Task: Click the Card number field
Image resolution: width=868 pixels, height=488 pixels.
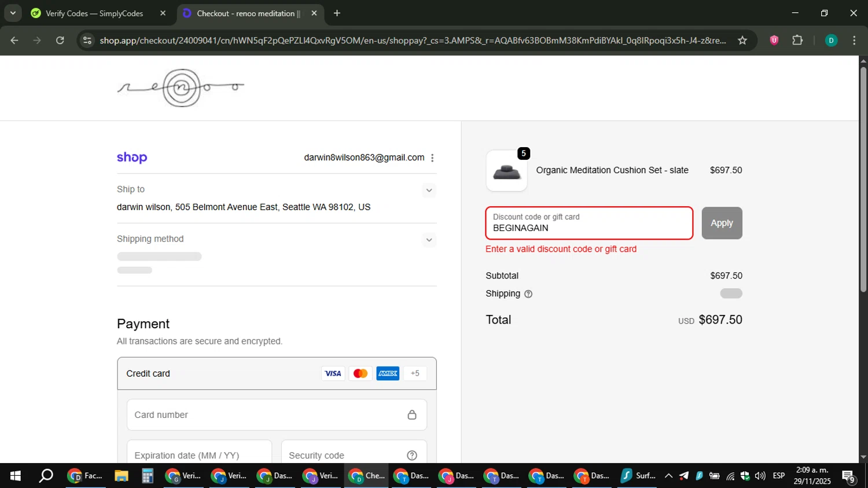Action: (277, 414)
